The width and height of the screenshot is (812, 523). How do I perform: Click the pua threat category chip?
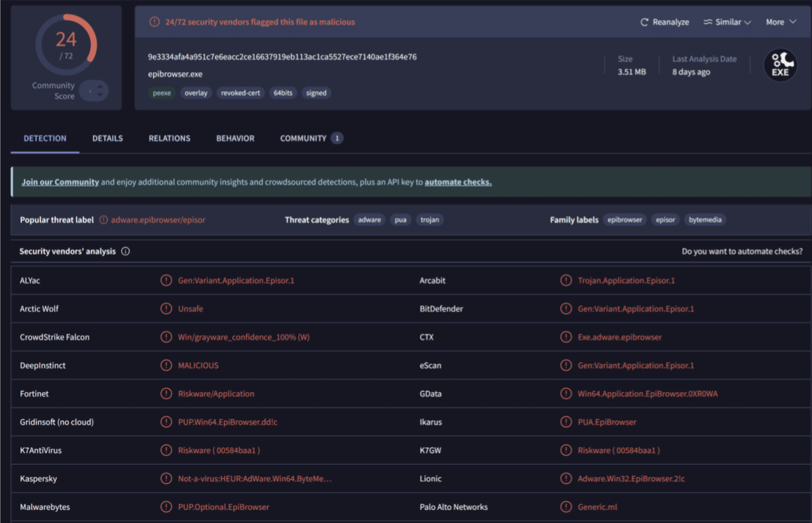[400, 220]
